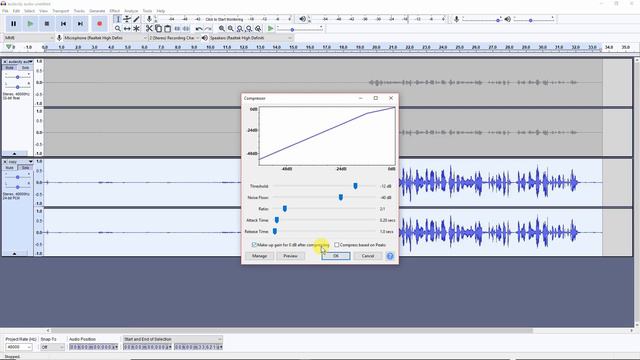
Task: Click Fit Selection to Width icon
Action: pos(240,29)
